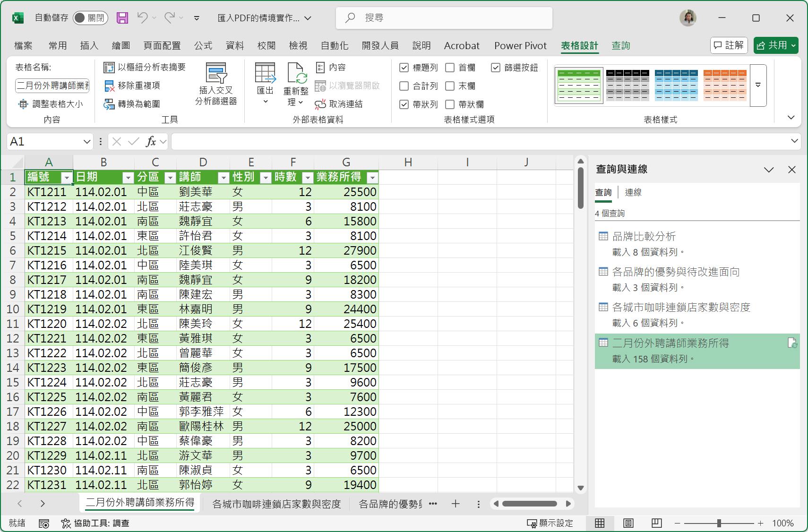Switch to Page Layout view in status bar
Screen dimensions: 808x532
point(628,523)
